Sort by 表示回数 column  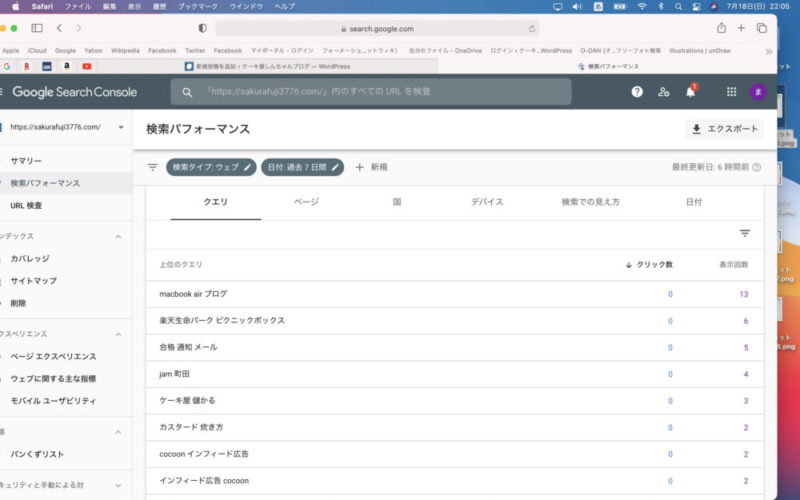[734, 265]
